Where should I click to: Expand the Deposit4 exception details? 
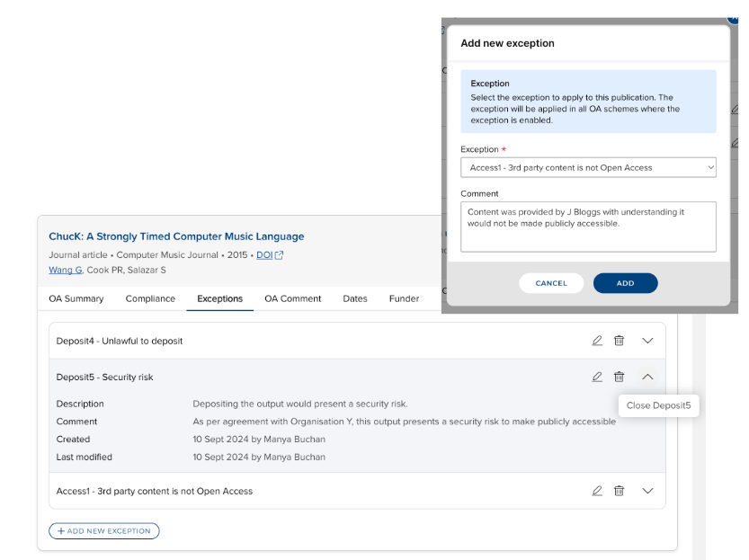pyautogui.click(x=647, y=341)
